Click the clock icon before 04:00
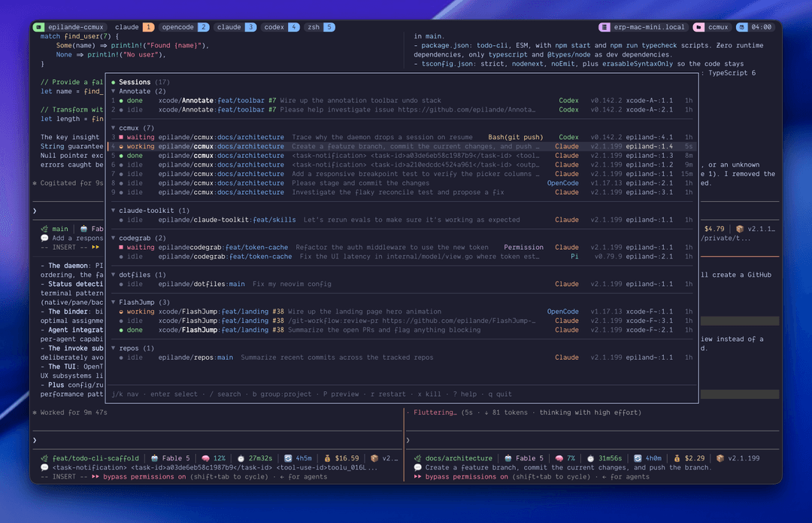Screen dimensions: 812x523 click(x=742, y=27)
